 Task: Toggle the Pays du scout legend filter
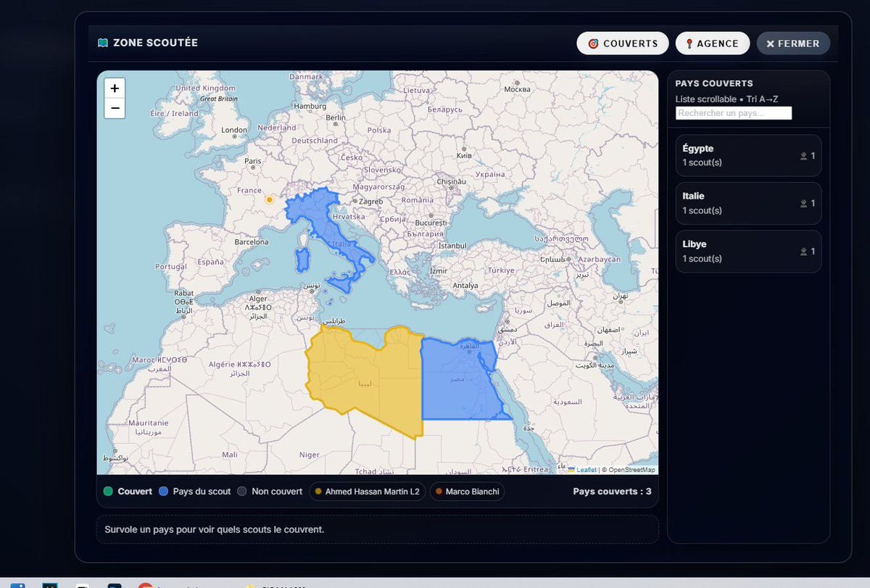(x=194, y=491)
